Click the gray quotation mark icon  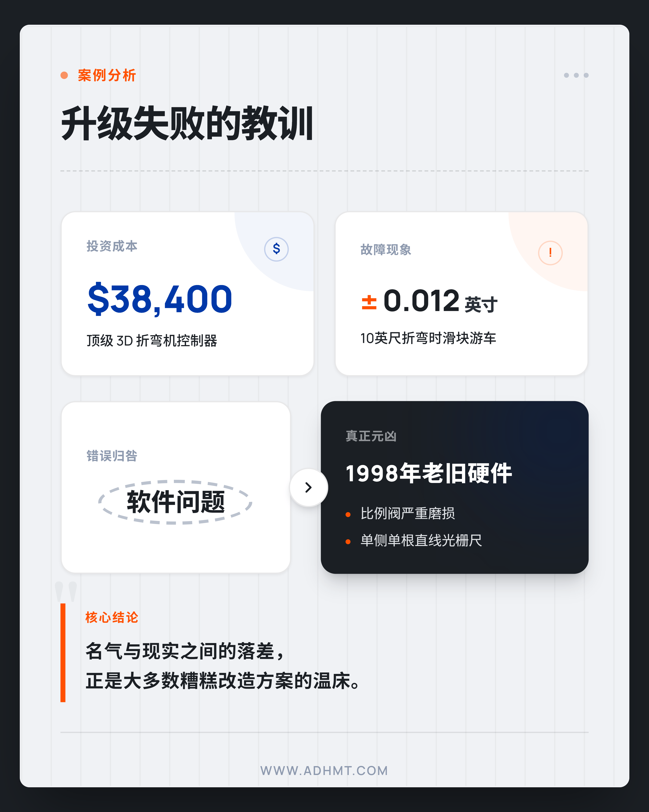pos(66,592)
